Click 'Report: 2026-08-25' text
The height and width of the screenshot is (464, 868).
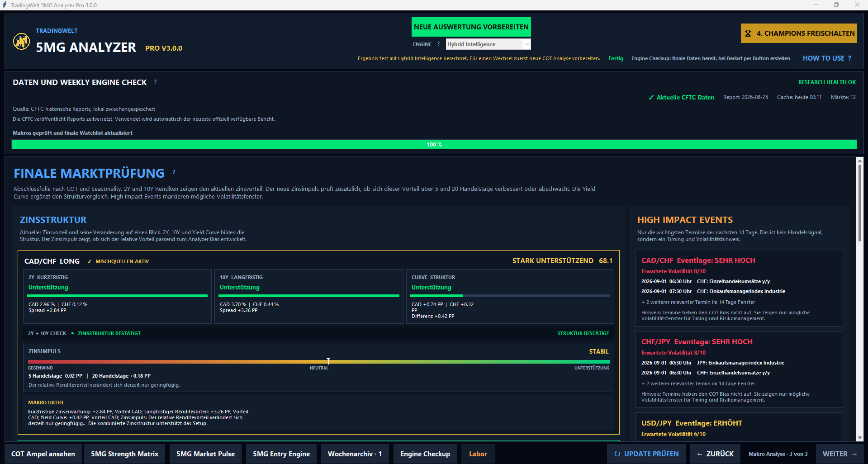(745, 97)
